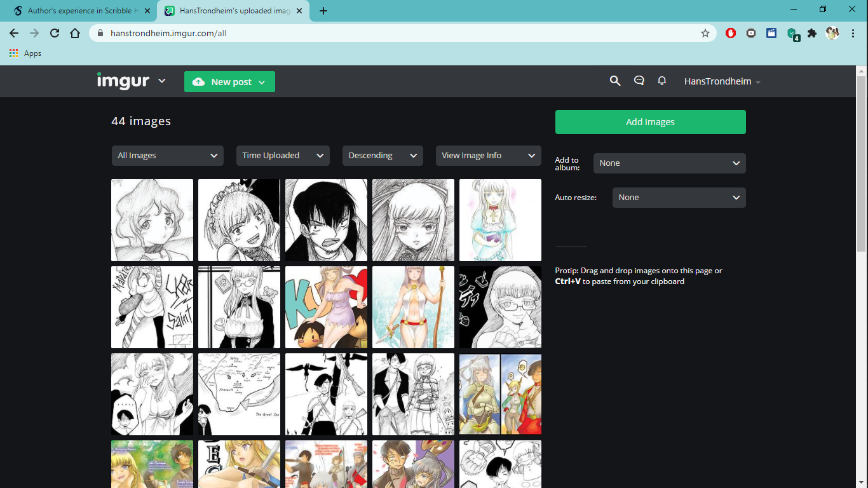
Task: Open the View Image Info dropdown
Action: click(488, 156)
